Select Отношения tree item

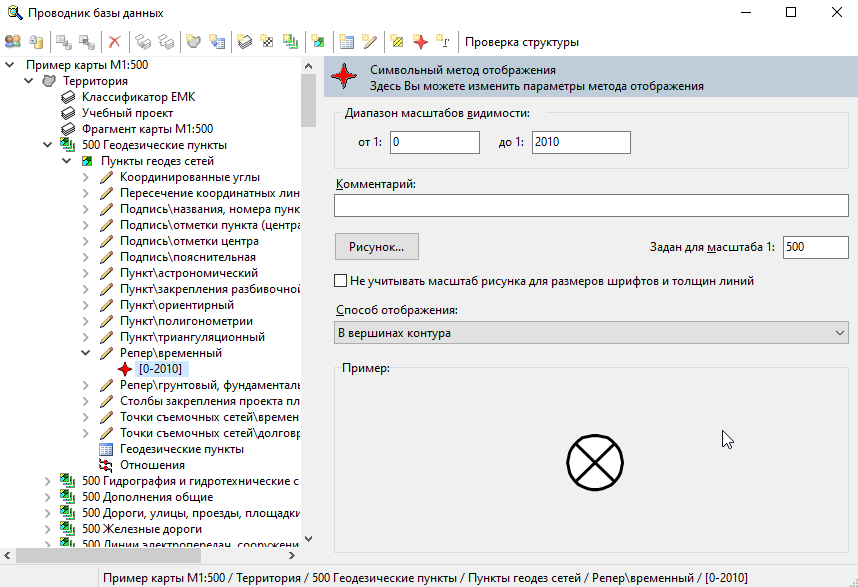click(152, 466)
